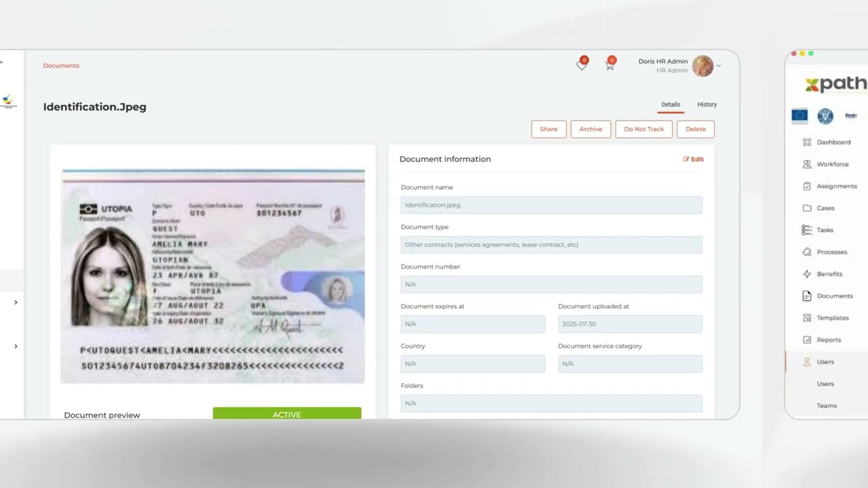The image size is (868, 488).
Task: Open Workforce in xpath sidebar
Action: pyautogui.click(x=833, y=164)
